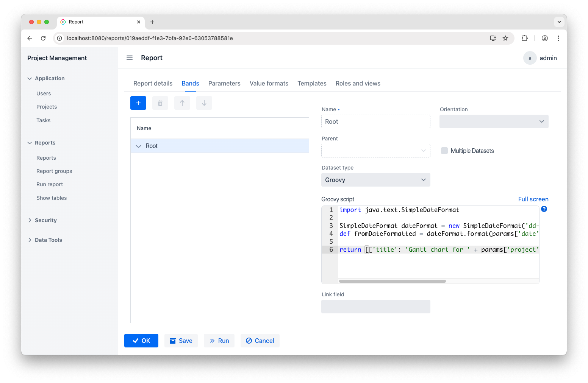588x383 pixels.
Task: Move band up with the up arrow
Action: tap(182, 103)
